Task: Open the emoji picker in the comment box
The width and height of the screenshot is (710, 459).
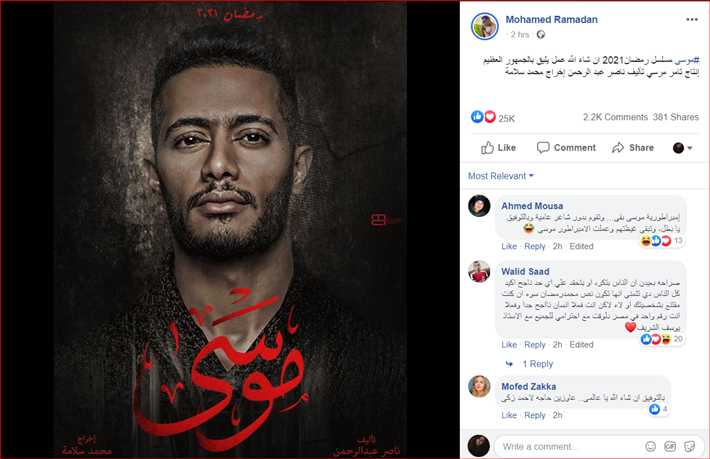Action: tap(650, 446)
